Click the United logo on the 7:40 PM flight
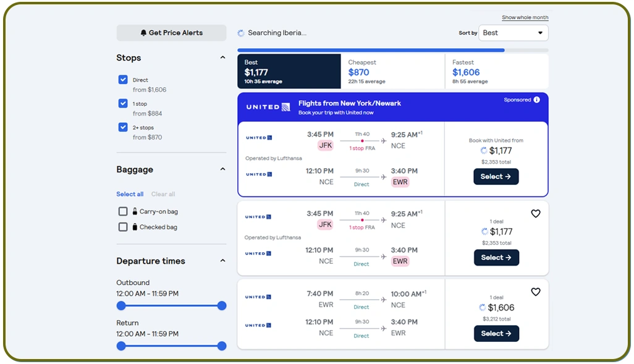Image resolution: width=634 pixels, height=364 pixels. (x=259, y=297)
